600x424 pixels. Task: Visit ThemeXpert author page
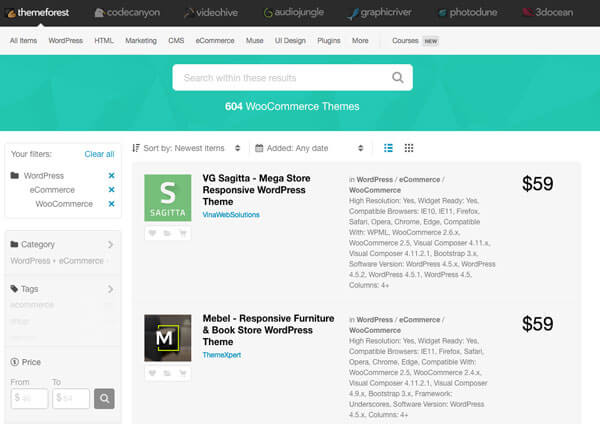(222, 355)
